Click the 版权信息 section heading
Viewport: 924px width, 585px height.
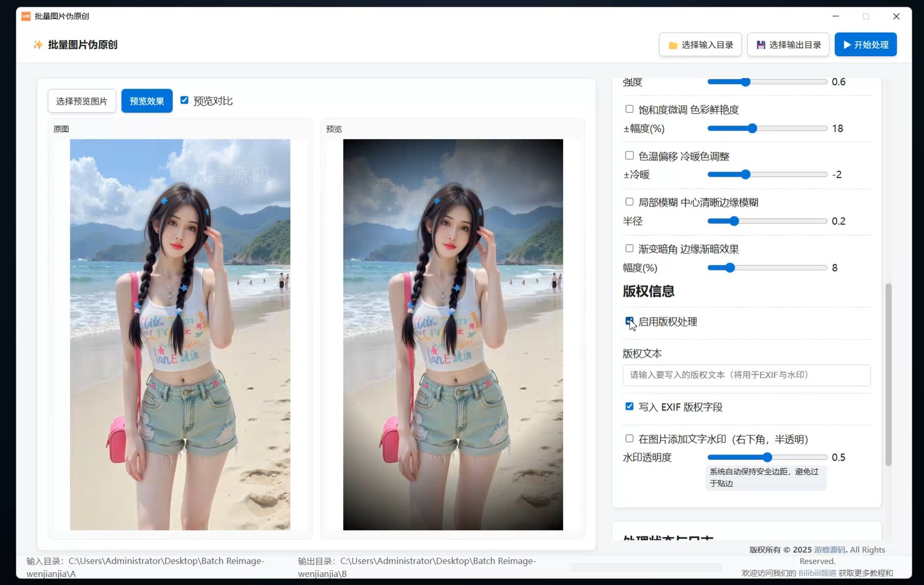click(648, 291)
